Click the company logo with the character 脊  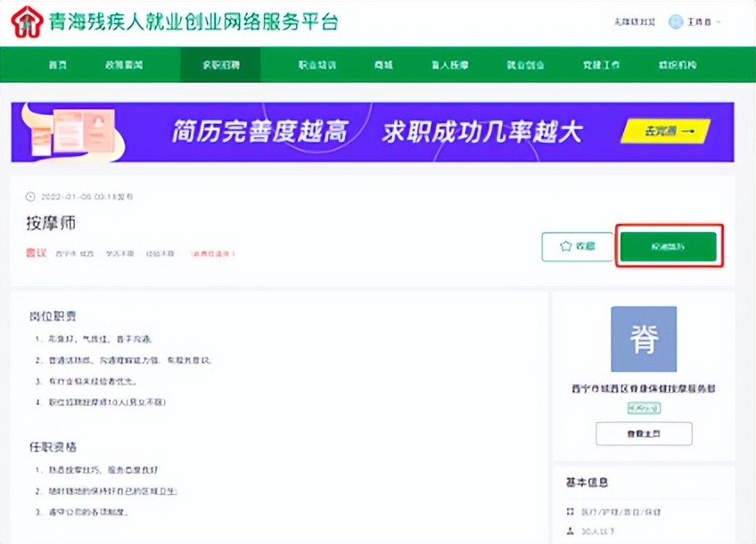click(643, 339)
